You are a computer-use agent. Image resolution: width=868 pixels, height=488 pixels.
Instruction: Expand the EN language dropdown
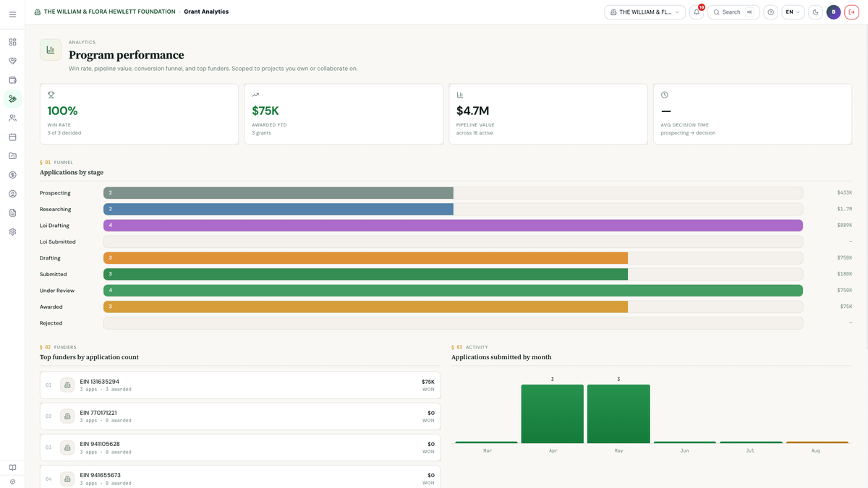click(x=793, y=12)
